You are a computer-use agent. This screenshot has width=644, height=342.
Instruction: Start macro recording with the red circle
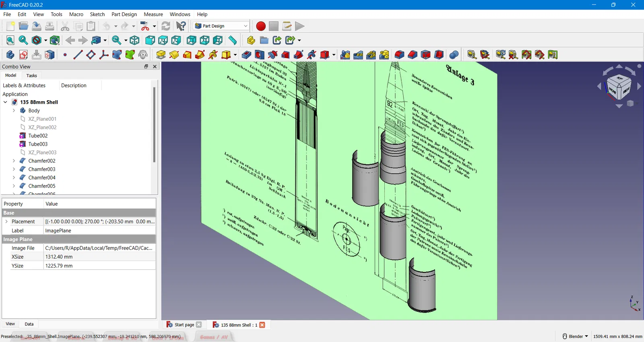click(261, 26)
